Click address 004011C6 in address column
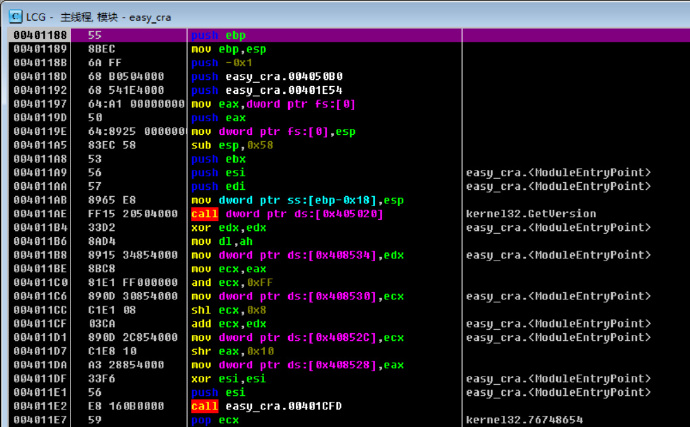Viewport: 690px width, 427px height. pos(40,296)
